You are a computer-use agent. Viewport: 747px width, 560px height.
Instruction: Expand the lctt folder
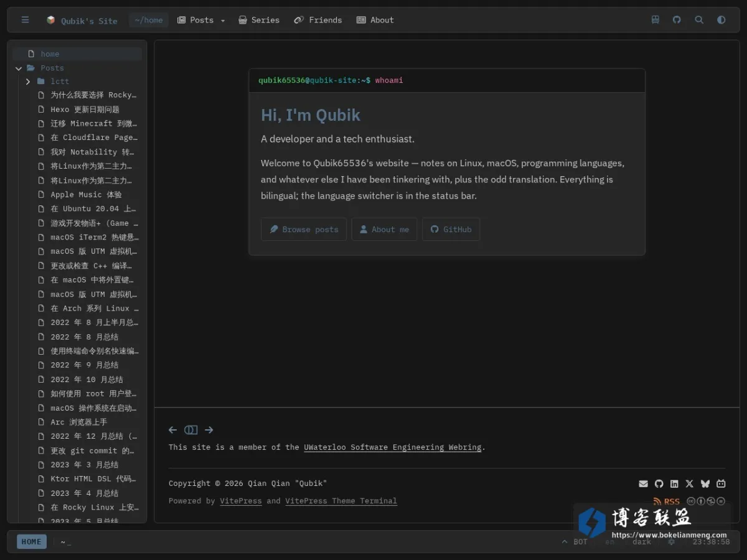point(28,82)
